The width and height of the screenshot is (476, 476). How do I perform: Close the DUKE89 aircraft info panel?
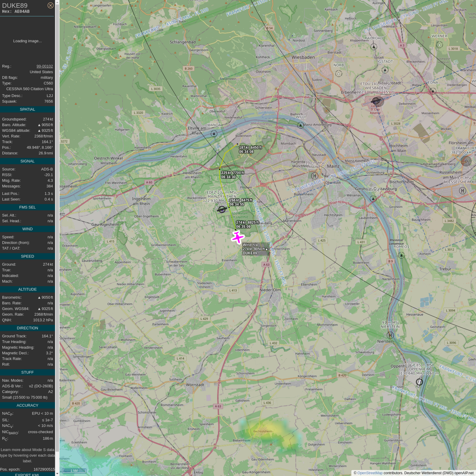click(50, 5)
